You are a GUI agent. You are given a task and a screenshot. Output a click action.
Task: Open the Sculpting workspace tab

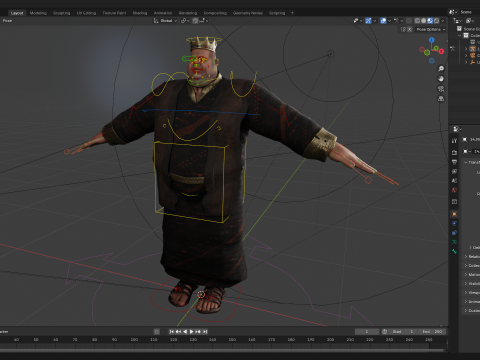62,13
